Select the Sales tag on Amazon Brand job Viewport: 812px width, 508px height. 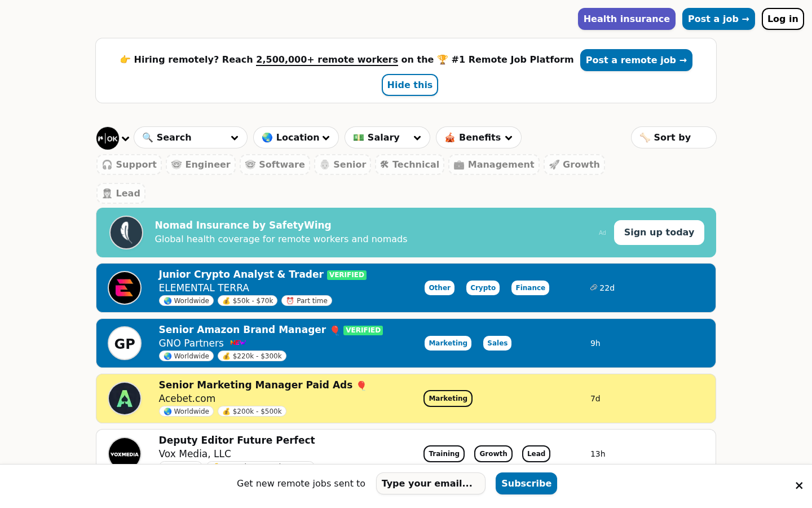(497, 343)
